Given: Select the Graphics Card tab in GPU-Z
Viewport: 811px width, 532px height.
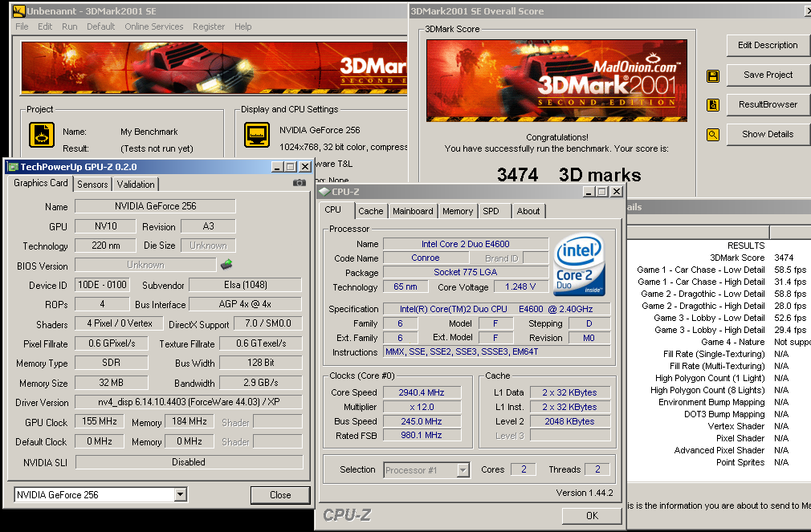Looking at the screenshot, I should (x=41, y=183).
